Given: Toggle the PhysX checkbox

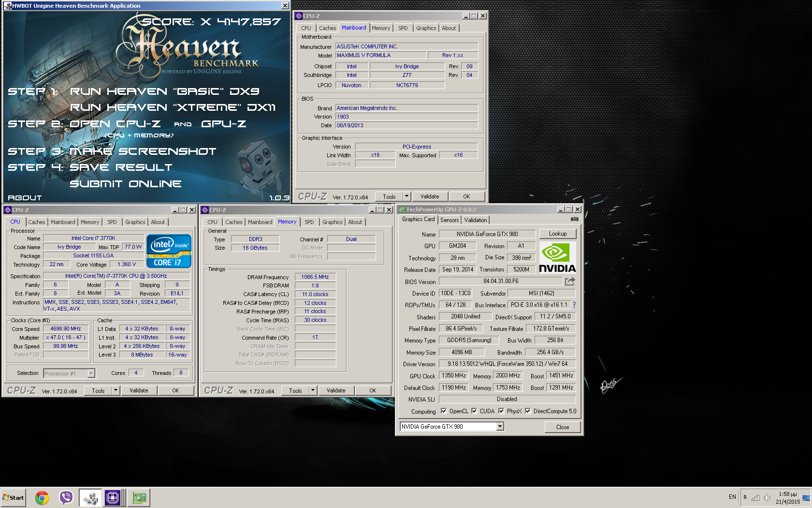Looking at the screenshot, I should 501,411.
